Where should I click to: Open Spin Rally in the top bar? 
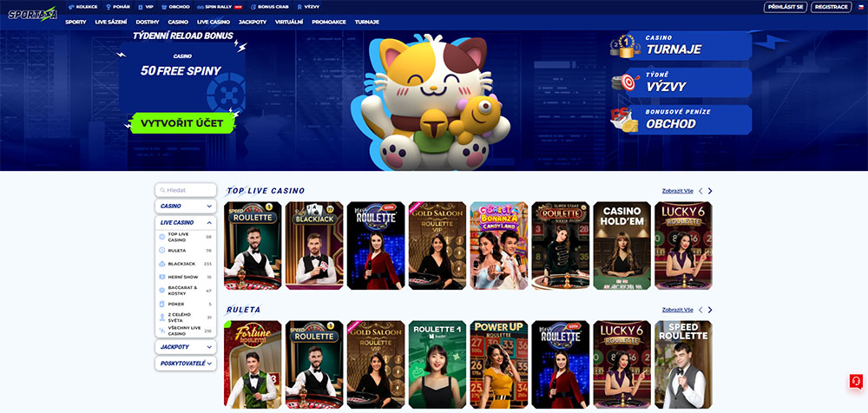coord(220,7)
